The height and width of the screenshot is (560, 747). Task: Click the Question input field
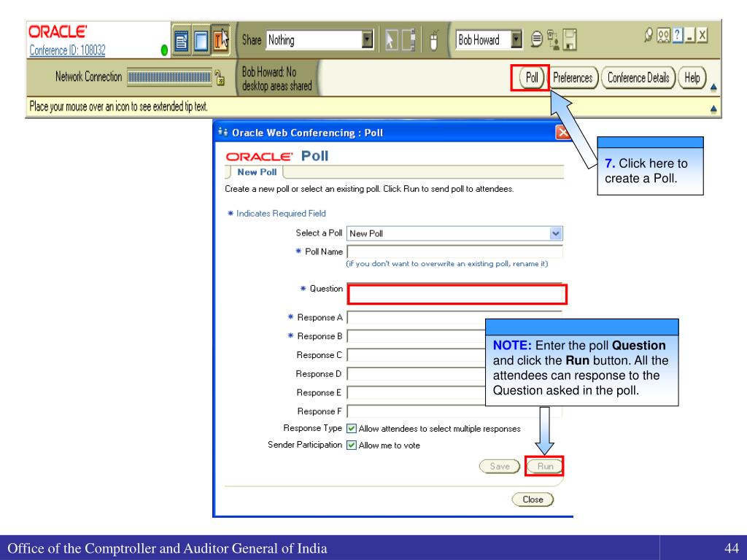(457, 294)
